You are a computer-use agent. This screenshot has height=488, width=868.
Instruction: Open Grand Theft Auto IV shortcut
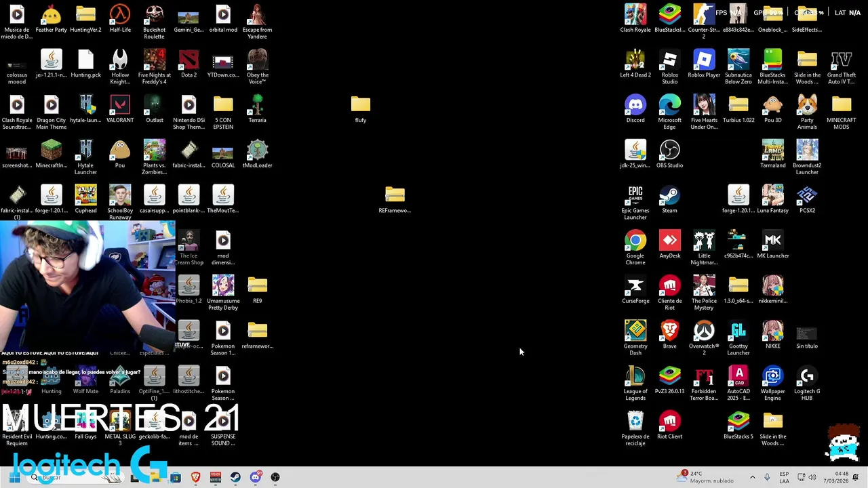841,66
